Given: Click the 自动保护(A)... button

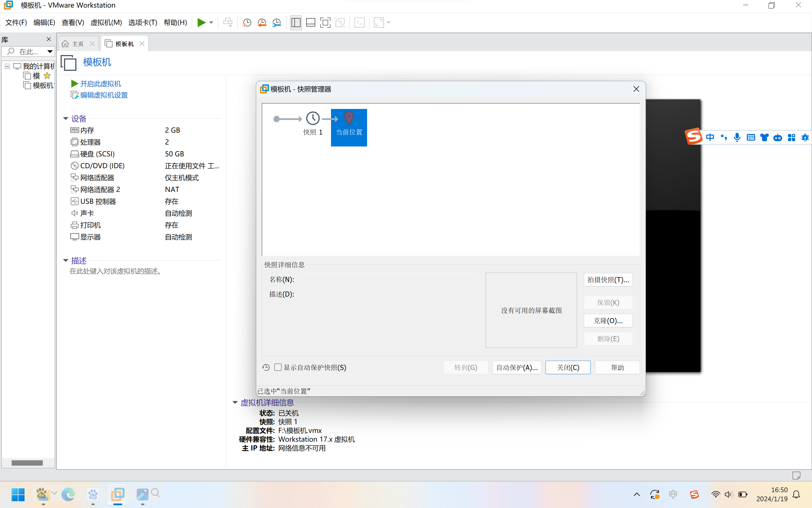Looking at the screenshot, I should pyautogui.click(x=517, y=367).
